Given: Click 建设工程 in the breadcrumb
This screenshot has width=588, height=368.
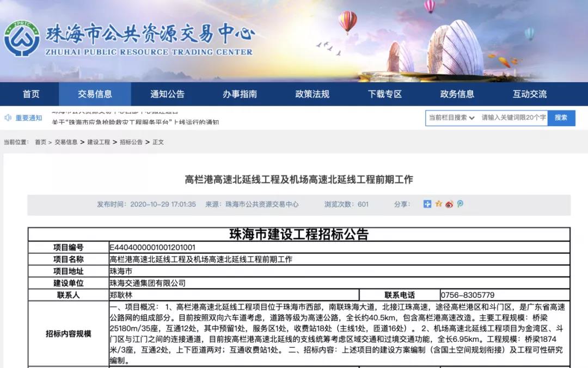Looking at the screenshot, I should click(x=99, y=142).
